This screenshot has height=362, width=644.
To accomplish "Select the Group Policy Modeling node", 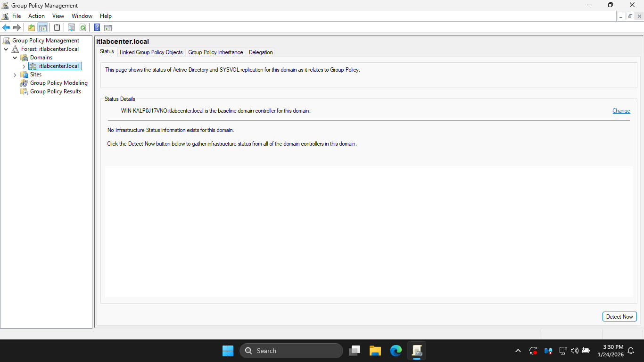I will coord(58,83).
